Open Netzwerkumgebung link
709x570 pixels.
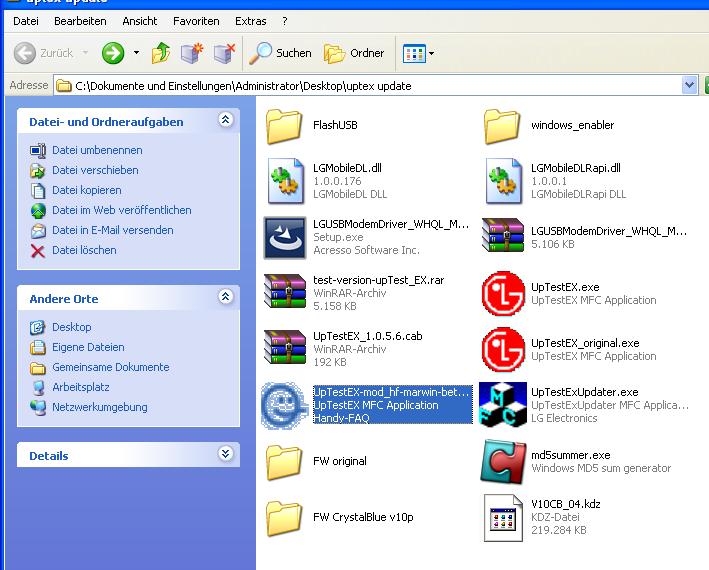100,407
